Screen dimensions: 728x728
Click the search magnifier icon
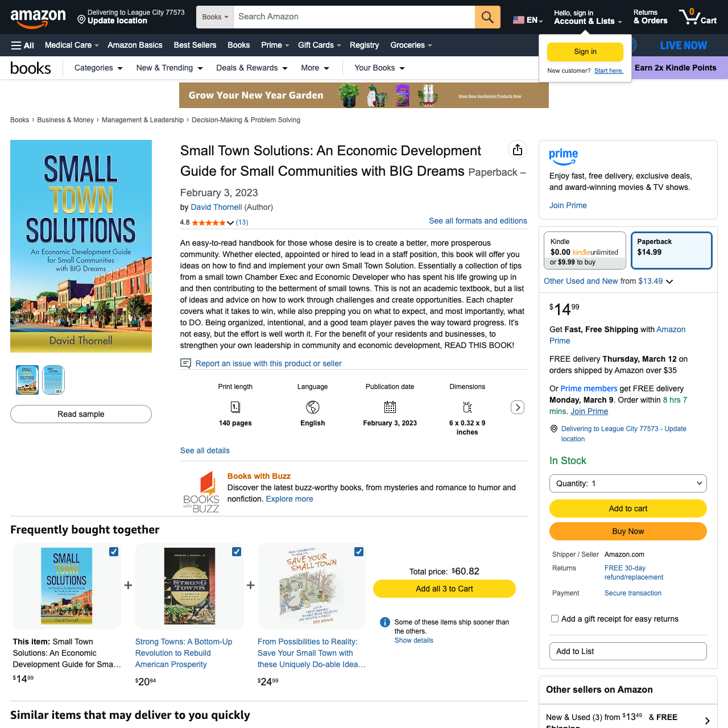click(487, 17)
